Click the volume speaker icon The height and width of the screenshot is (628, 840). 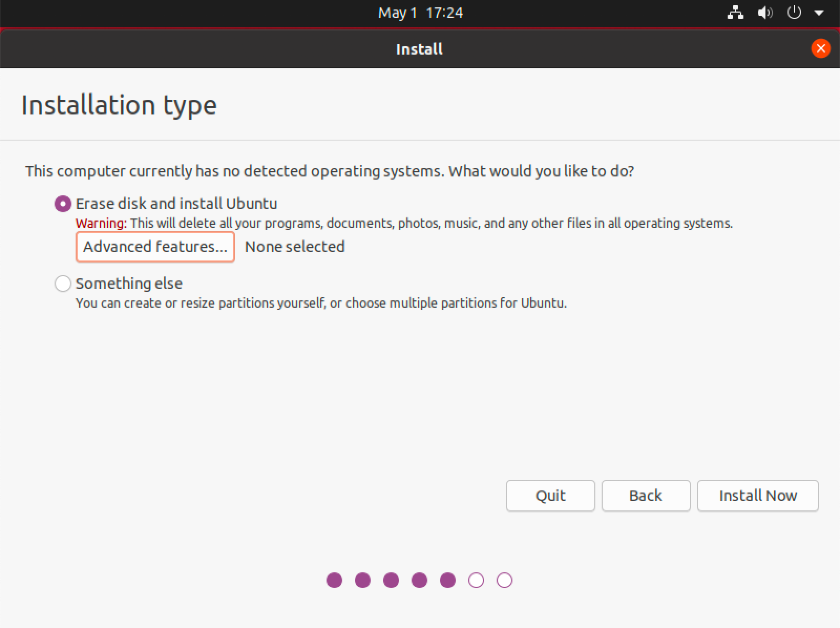(x=765, y=13)
